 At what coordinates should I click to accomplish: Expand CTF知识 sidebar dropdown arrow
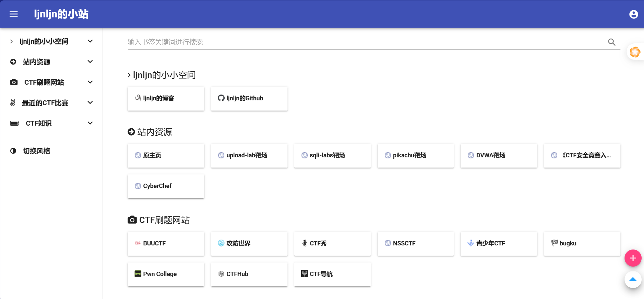(90, 123)
